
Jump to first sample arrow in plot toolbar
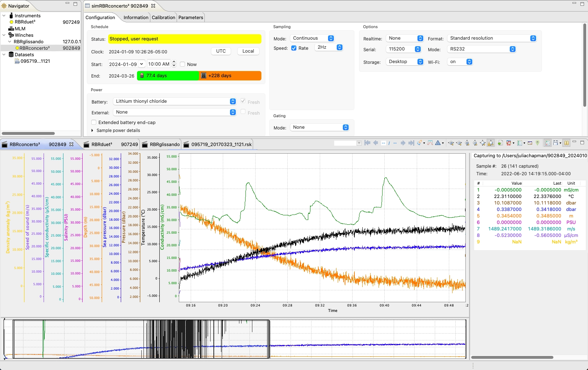coord(367,143)
